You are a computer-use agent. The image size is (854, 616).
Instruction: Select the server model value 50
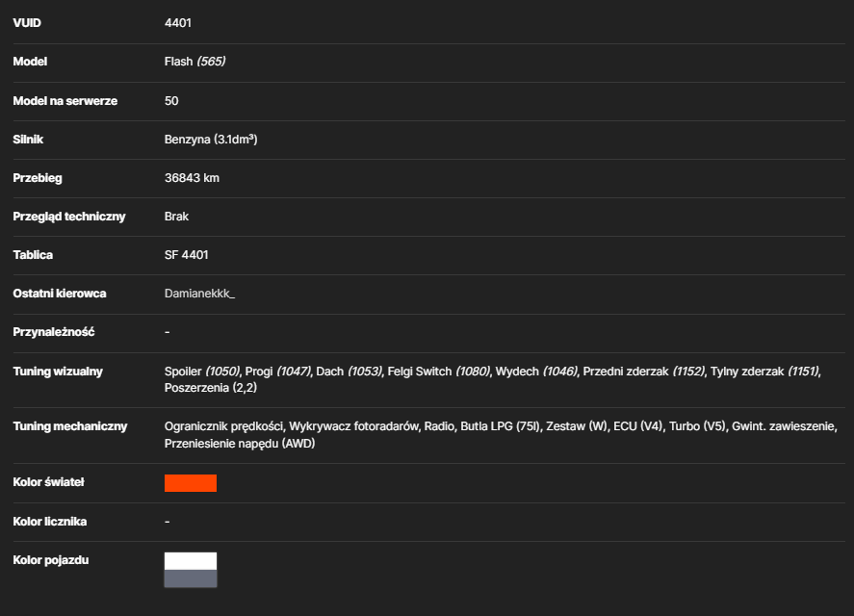(171, 101)
